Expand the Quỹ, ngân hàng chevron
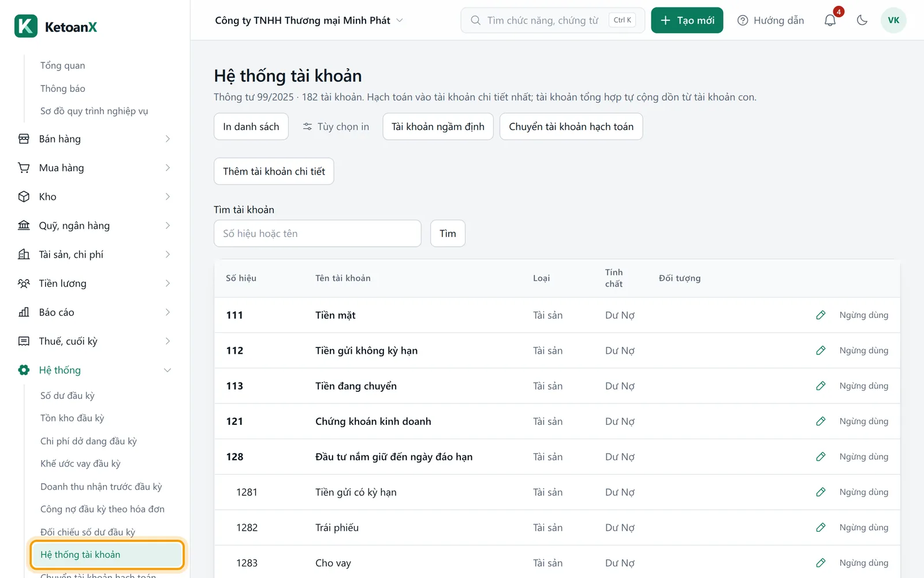The height and width of the screenshot is (578, 924). pos(167,225)
